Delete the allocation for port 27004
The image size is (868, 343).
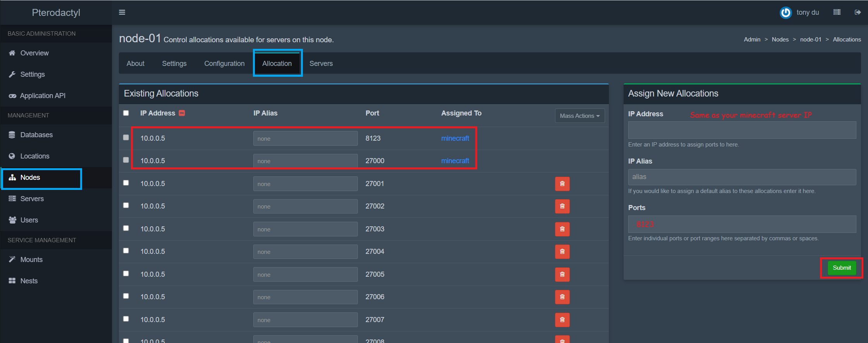562,252
